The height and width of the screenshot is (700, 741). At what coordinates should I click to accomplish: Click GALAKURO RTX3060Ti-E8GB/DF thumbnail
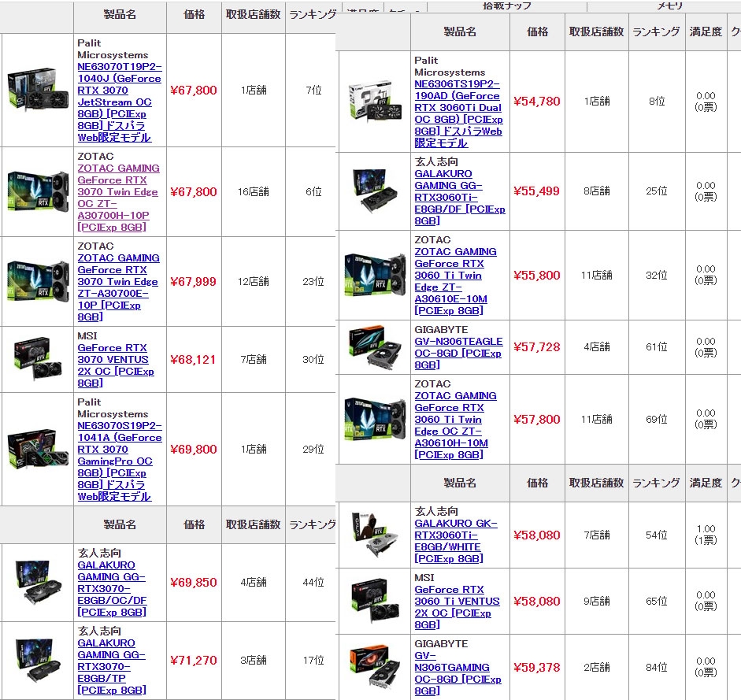(x=375, y=191)
